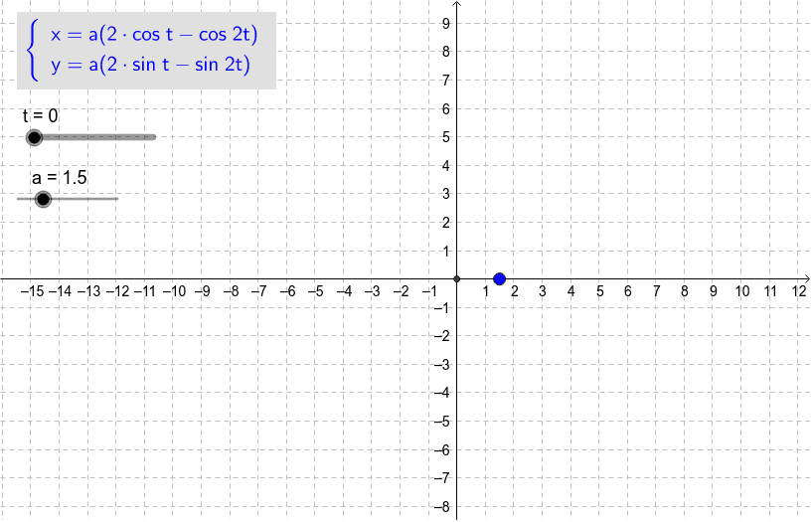
Task: Click the 'a = 1.5' slider label
Action: click(x=60, y=178)
